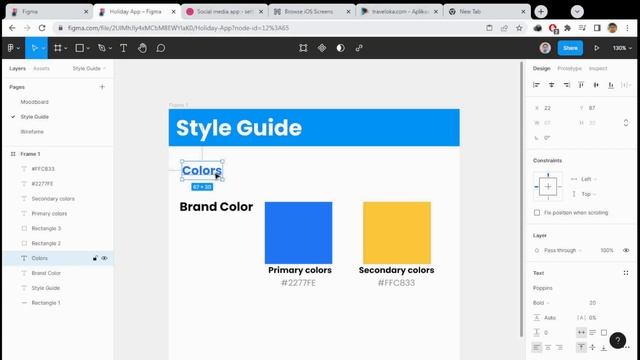Select the blue Primary color square

[298, 233]
